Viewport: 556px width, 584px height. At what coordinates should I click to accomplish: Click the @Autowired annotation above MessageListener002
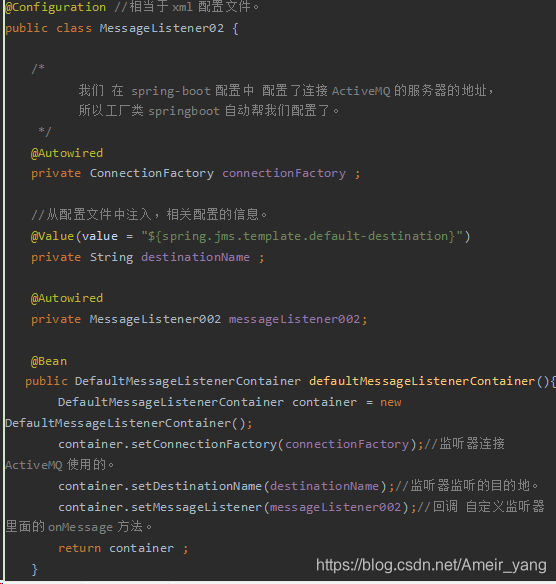[x=67, y=298]
